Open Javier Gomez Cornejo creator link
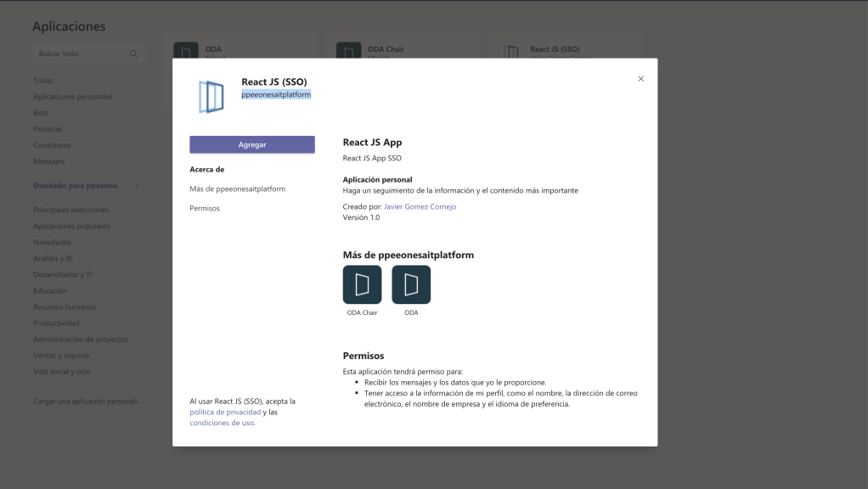Screen dimensions: 868x489 click(x=420, y=206)
